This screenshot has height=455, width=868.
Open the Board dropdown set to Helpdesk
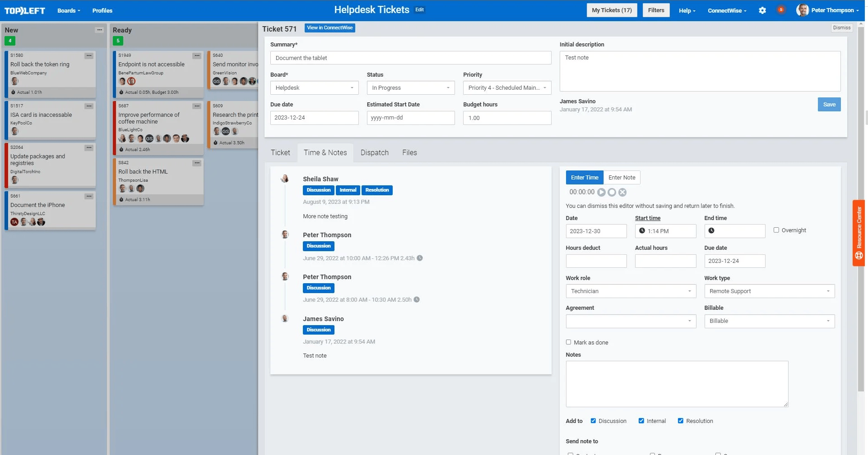point(314,88)
